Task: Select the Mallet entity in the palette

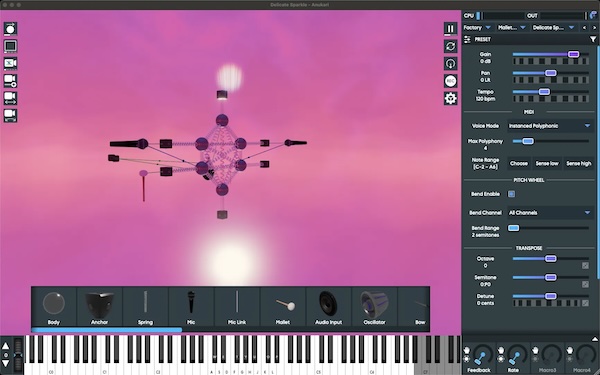Action: (283, 307)
